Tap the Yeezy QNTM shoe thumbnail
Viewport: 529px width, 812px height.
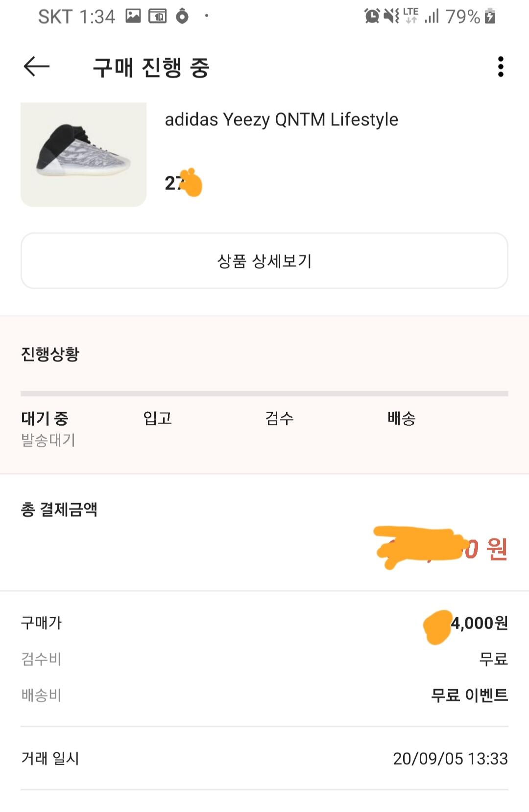click(x=83, y=154)
